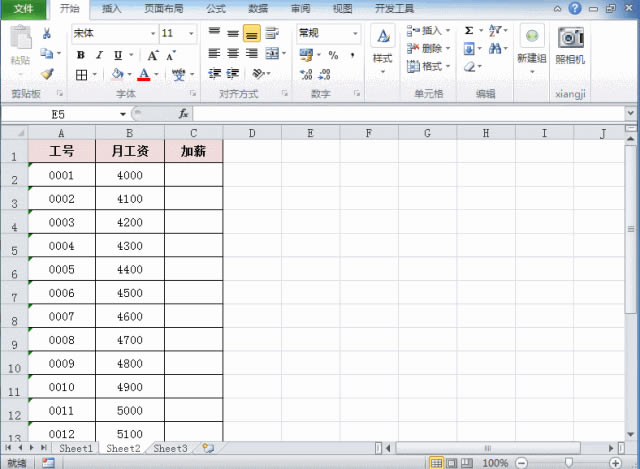The image size is (640, 469).
Task: Apply percent style
Action: (x=333, y=55)
